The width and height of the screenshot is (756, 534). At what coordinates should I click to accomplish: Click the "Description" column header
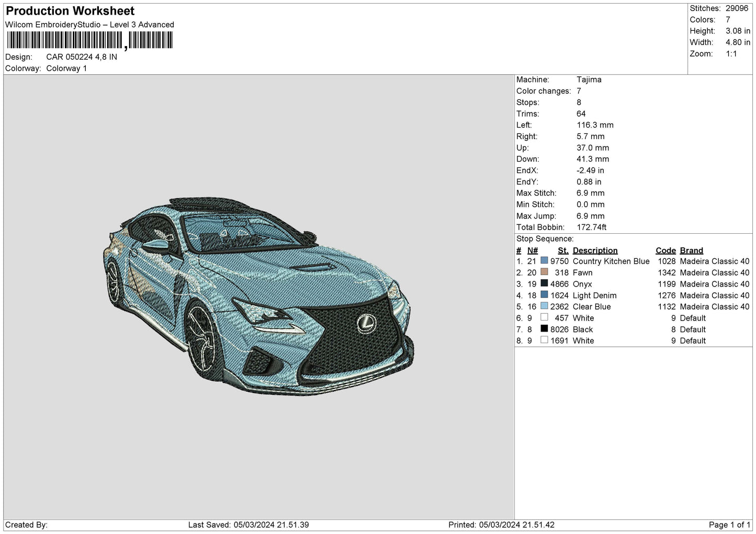point(595,251)
